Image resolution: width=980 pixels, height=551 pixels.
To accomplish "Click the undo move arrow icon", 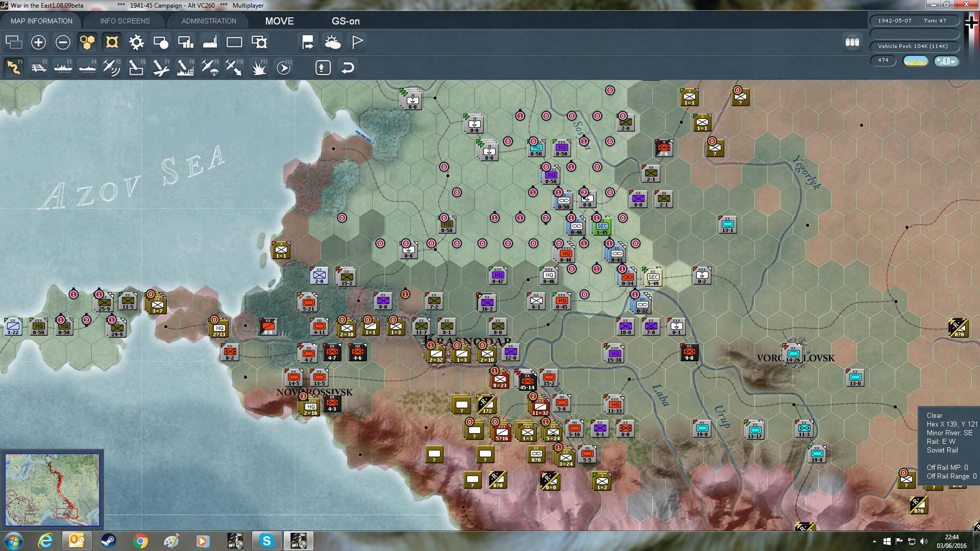I will point(348,67).
